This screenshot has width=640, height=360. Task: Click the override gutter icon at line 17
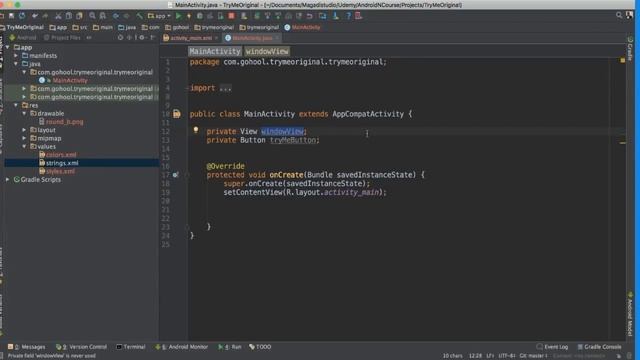coord(176,175)
